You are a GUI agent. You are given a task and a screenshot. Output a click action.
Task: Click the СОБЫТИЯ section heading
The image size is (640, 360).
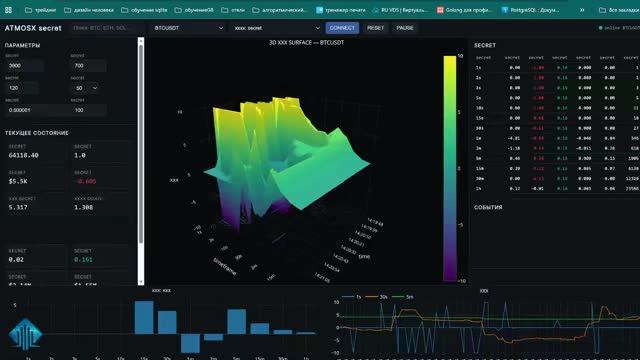click(x=488, y=207)
